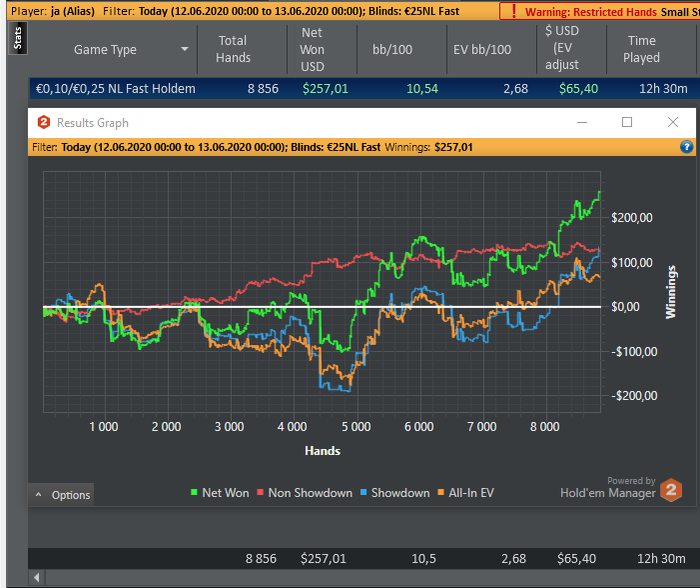Click the 5 000 hands x-axis label
The width and height of the screenshot is (700, 588).
(356, 427)
